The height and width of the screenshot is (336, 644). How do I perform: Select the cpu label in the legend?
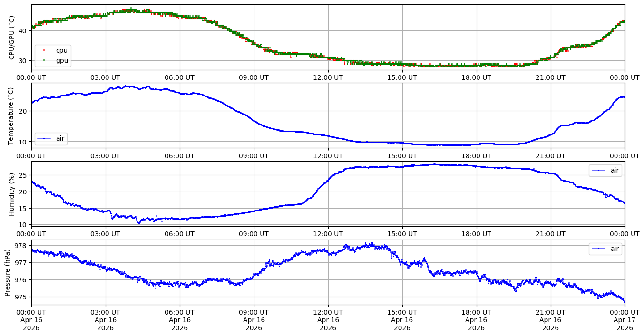click(62, 50)
